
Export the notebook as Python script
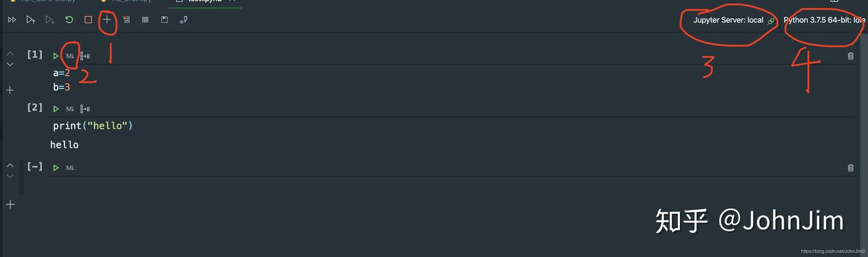(x=184, y=20)
